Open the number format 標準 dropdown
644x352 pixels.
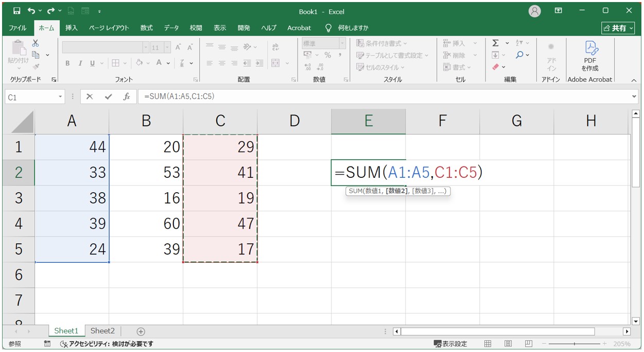(342, 44)
